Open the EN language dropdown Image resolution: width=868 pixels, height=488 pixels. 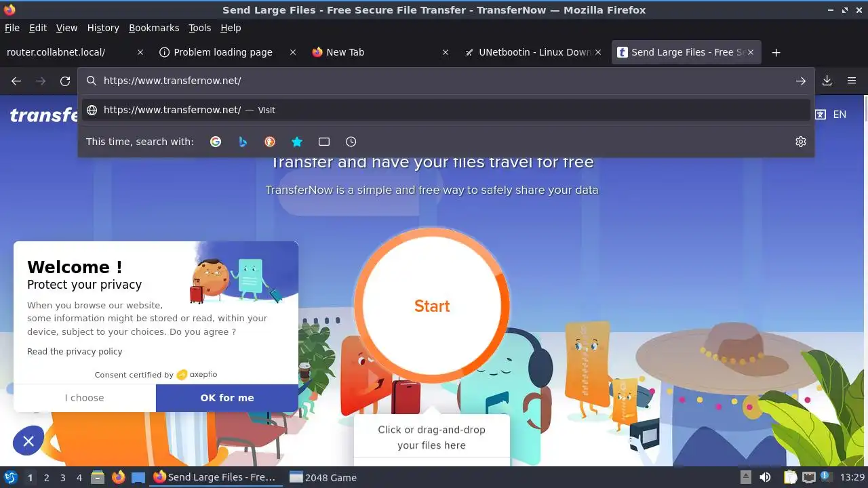[x=840, y=115]
